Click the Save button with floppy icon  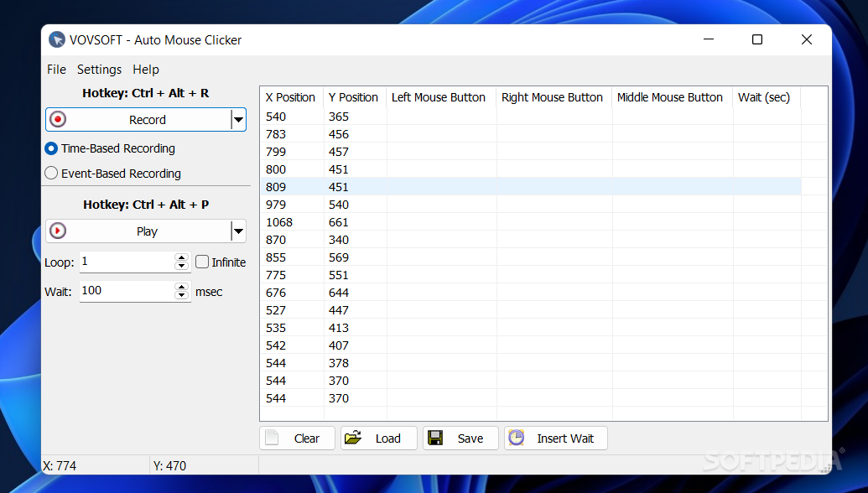[460, 439]
